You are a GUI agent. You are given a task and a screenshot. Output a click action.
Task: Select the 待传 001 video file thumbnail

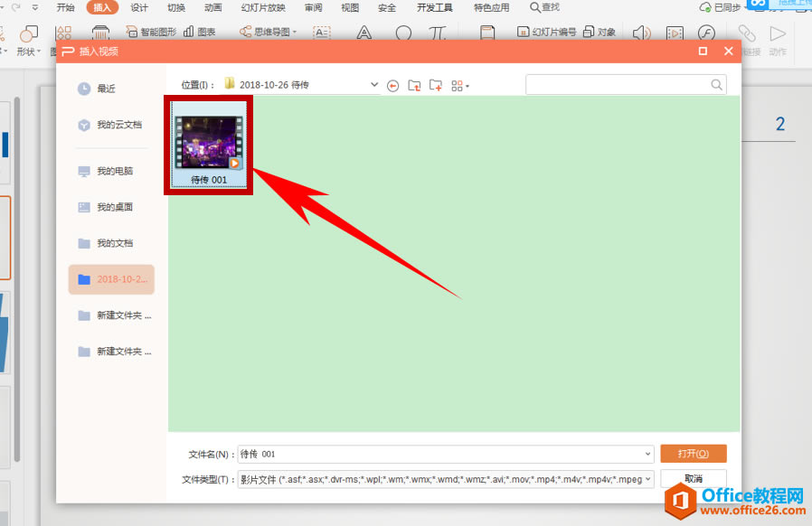209,145
